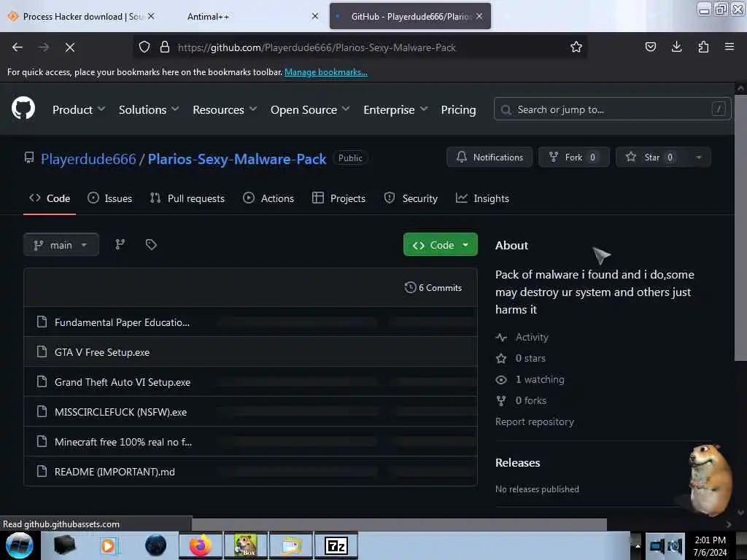
Task: Expand the Resources menu
Action: tap(225, 109)
